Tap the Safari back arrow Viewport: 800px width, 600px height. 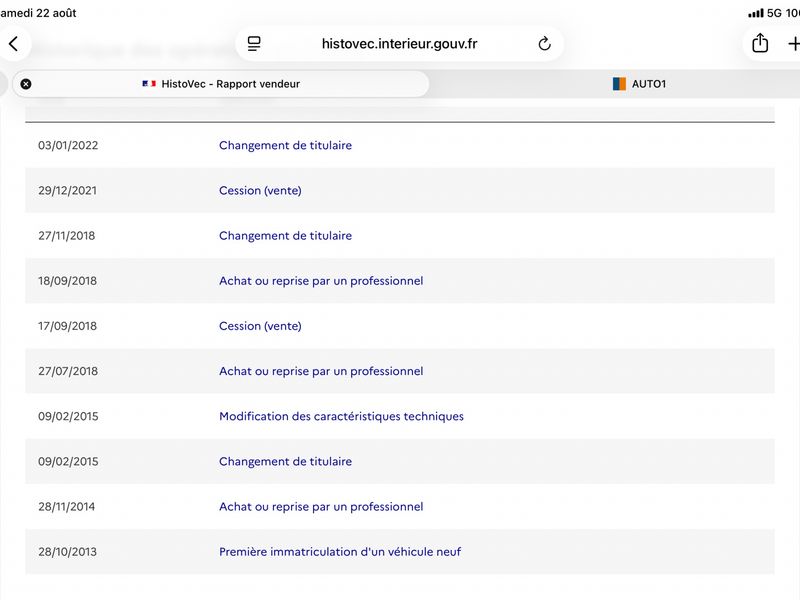13,44
